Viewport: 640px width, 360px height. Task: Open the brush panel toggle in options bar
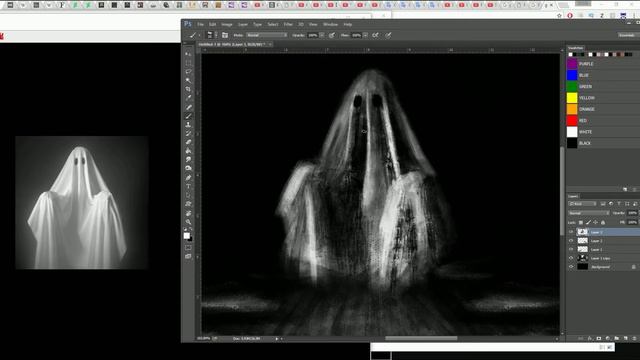pyautogui.click(x=225, y=35)
